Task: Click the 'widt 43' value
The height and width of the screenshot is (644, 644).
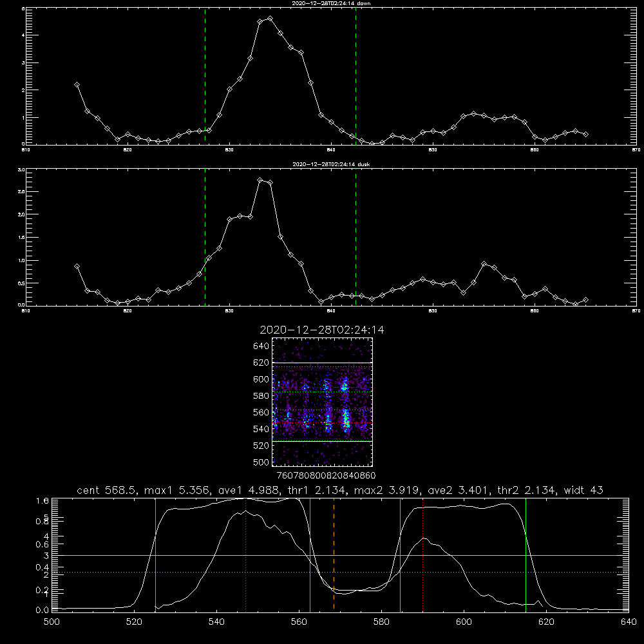Action: [583, 490]
